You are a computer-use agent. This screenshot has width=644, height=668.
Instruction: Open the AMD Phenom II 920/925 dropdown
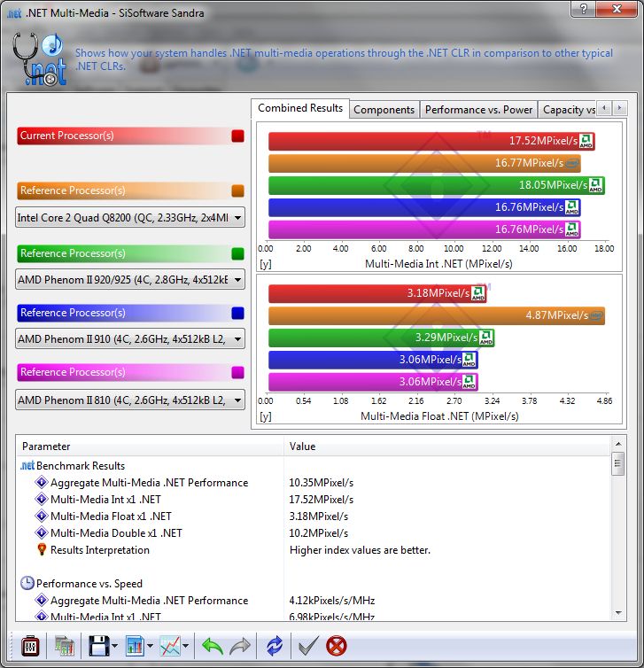(130, 279)
